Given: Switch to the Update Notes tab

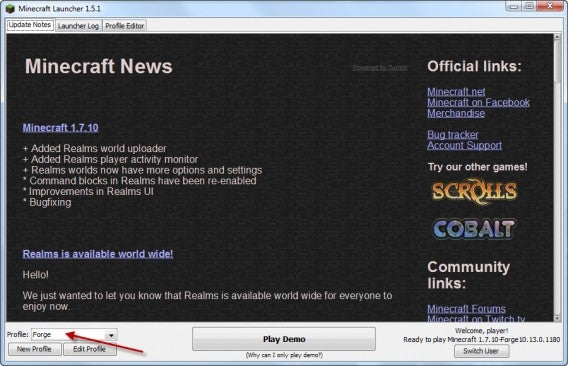Looking at the screenshot, I should pyautogui.click(x=30, y=25).
